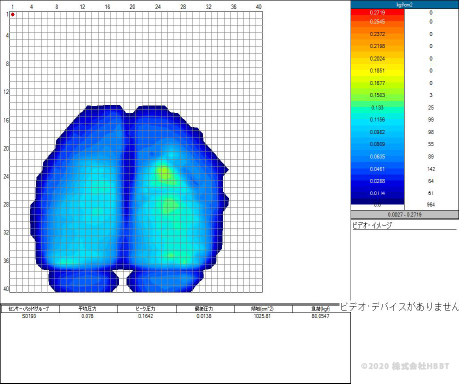Click the load (kgf) column header
Screen dimensions: 459x384
point(321,309)
